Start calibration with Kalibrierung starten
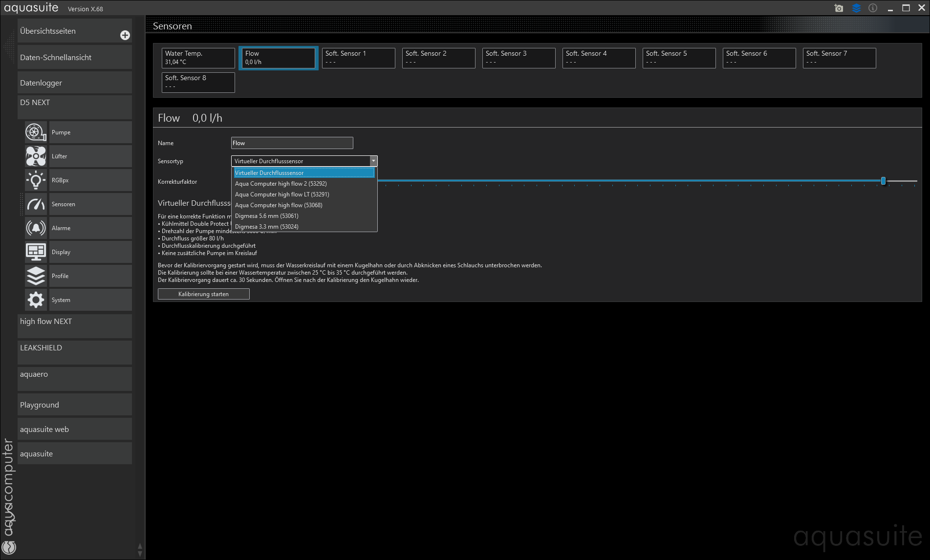The image size is (930, 560). [x=203, y=294]
